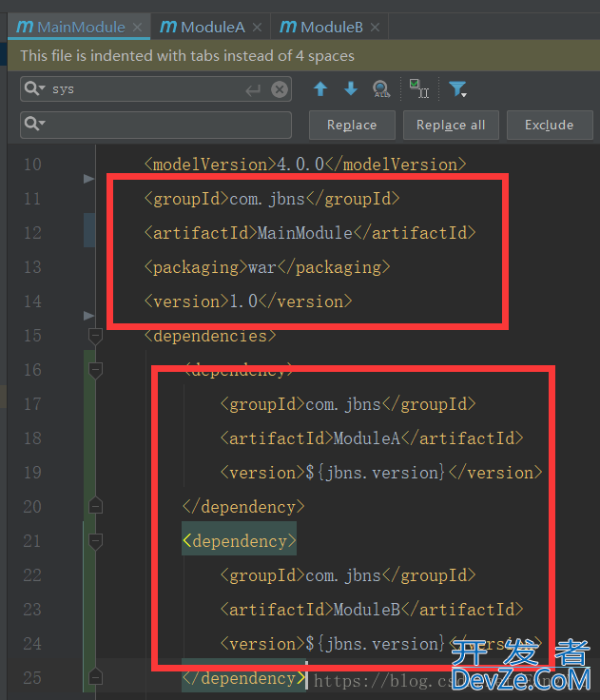Screen dimensions: 600x700
Task: Go to previous occurrence up arrow
Action: (x=320, y=88)
